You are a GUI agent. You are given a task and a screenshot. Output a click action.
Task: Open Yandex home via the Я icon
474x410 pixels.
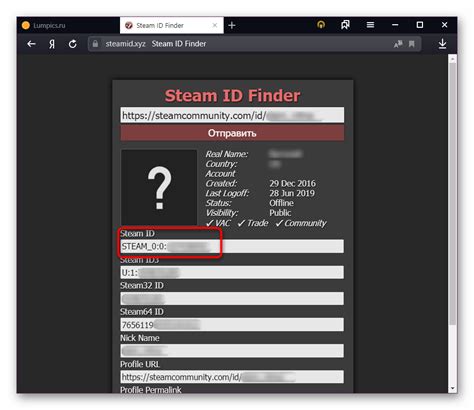(x=52, y=44)
